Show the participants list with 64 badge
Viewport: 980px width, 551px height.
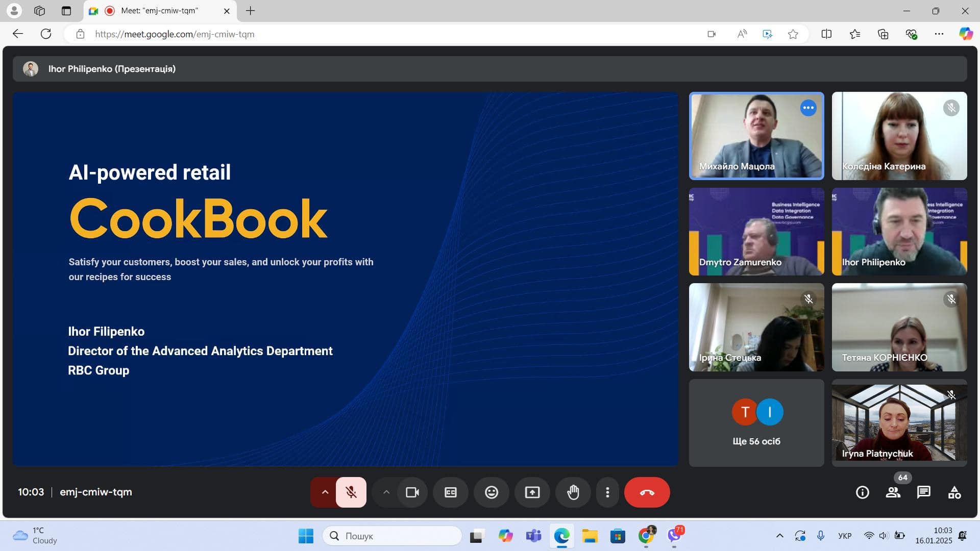pyautogui.click(x=893, y=492)
